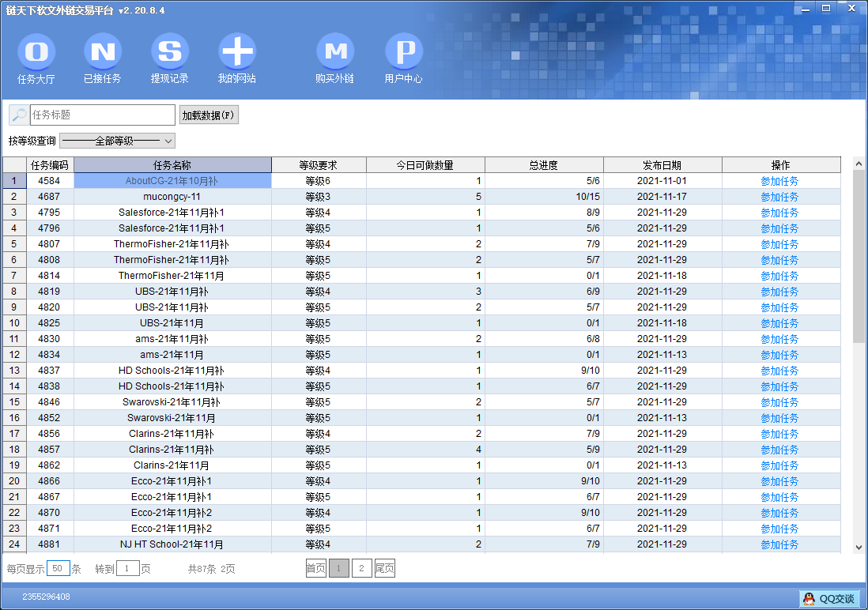
Task: Click the QQ交谈 chat button
Action: (829, 598)
